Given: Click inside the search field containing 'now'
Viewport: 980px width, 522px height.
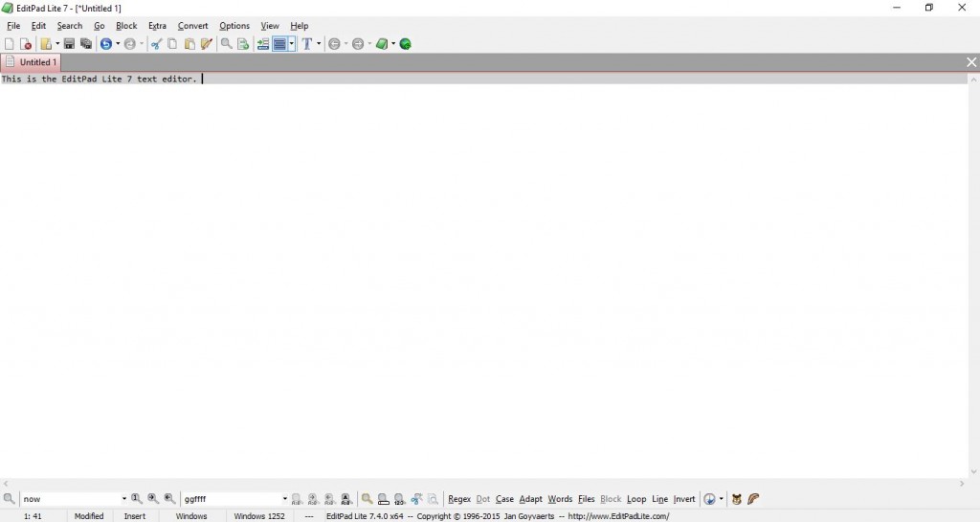Looking at the screenshot, I should click(71, 499).
